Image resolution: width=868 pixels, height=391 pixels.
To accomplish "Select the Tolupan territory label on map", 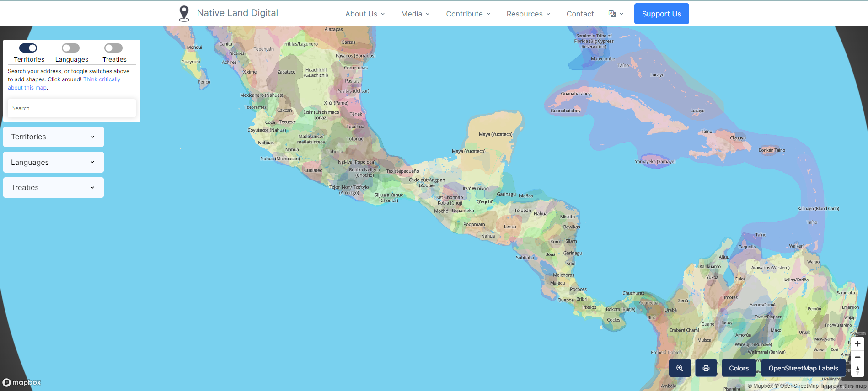I will click(523, 211).
